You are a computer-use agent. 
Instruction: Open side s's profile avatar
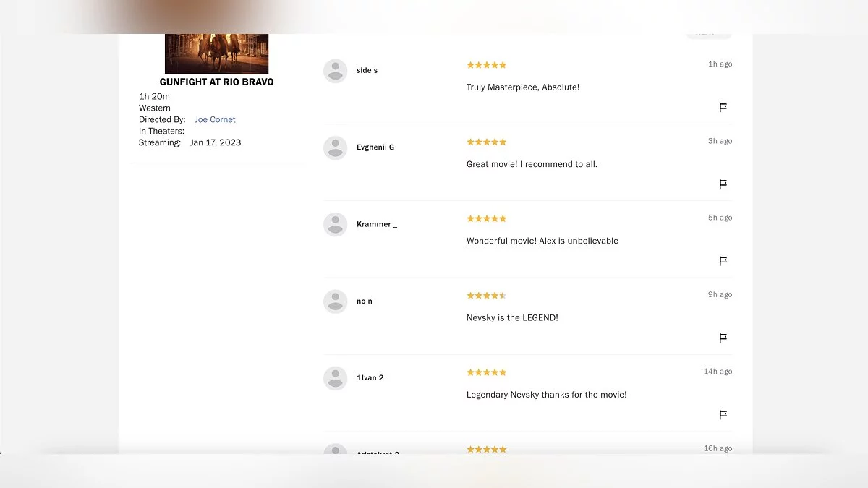click(335, 71)
